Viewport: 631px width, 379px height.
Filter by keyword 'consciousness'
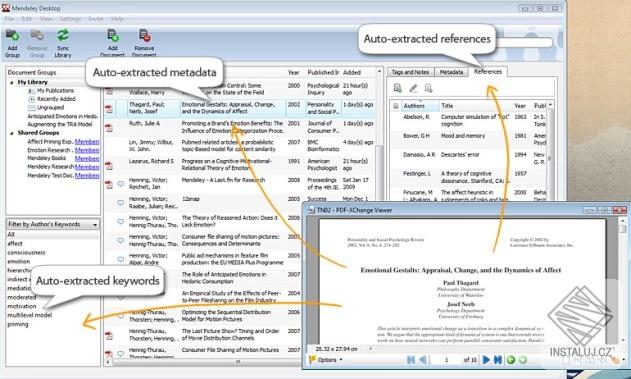click(26, 253)
